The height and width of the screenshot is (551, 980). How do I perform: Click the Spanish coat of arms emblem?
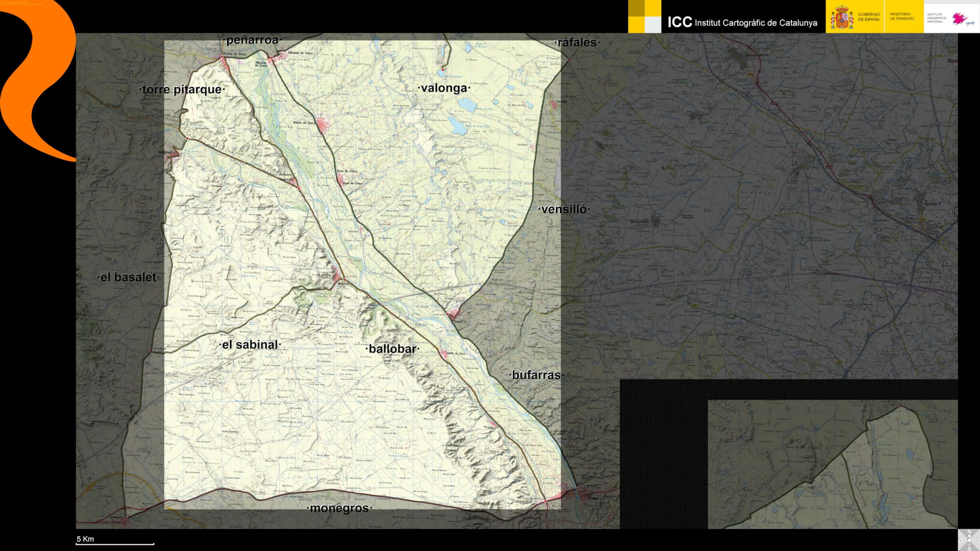point(842,17)
